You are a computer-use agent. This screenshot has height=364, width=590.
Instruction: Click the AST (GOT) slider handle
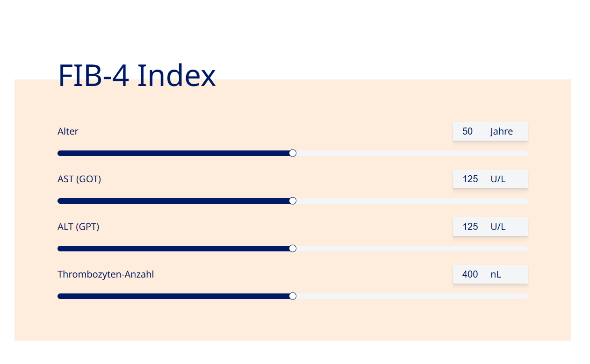(293, 201)
